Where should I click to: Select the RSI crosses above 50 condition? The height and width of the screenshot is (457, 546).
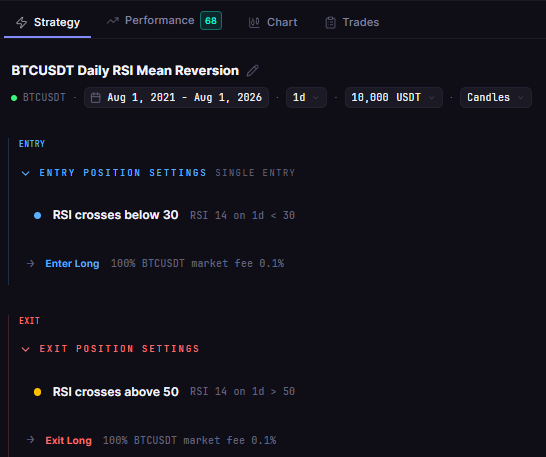point(116,392)
